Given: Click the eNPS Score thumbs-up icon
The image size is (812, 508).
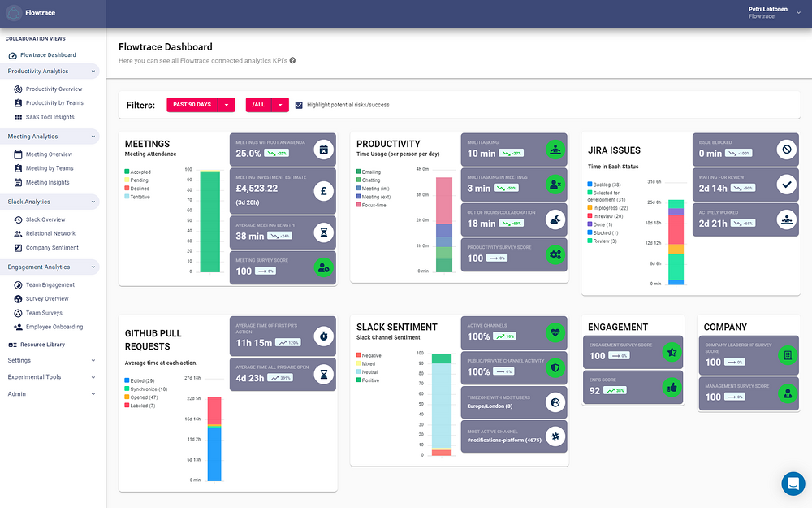Looking at the screenshot, I should click(x=672, y=387).
